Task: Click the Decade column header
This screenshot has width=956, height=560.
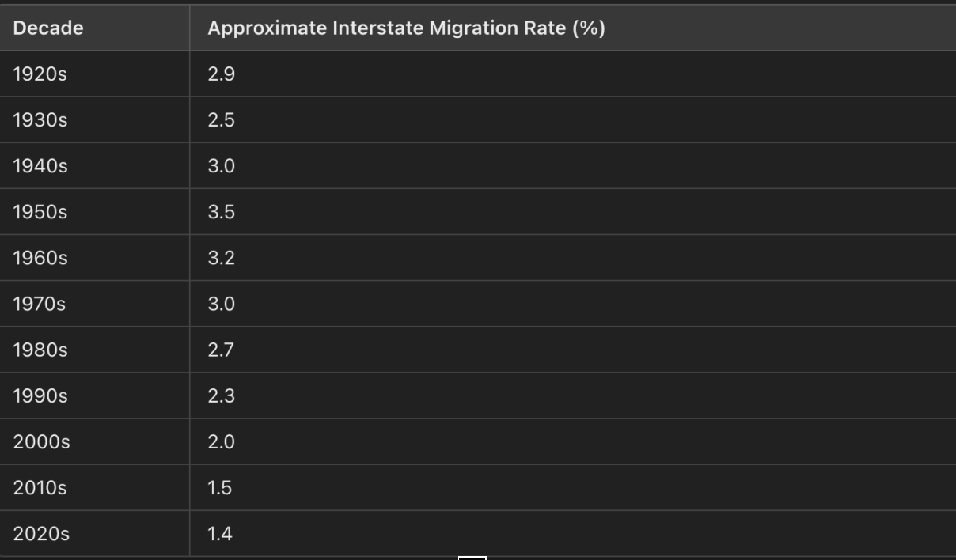Action: coord(48,28)
